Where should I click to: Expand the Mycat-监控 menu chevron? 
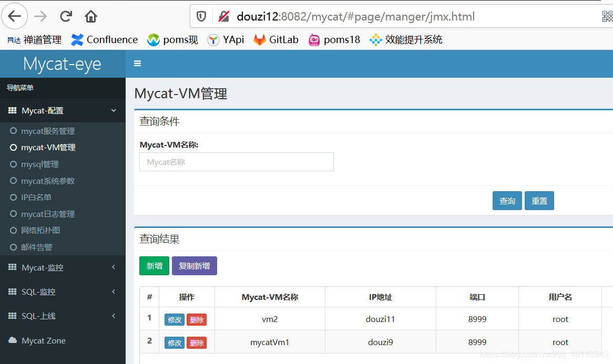114,267
